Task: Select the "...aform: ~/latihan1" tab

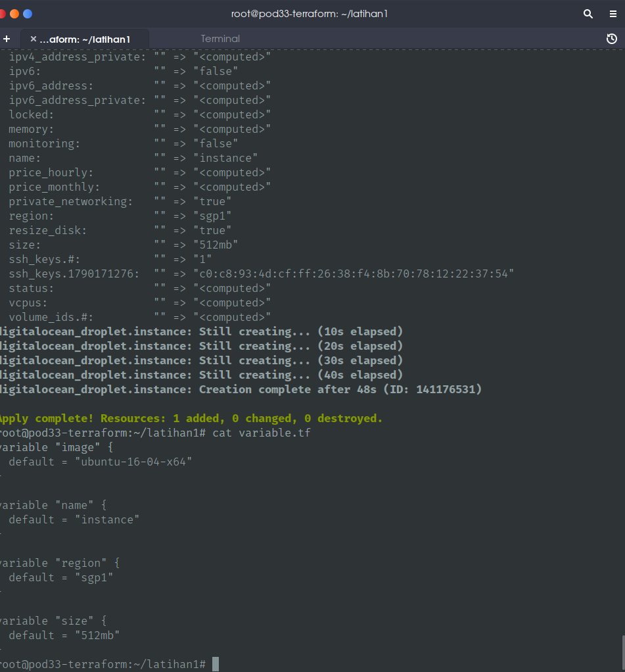Action: tap(90, 38)
